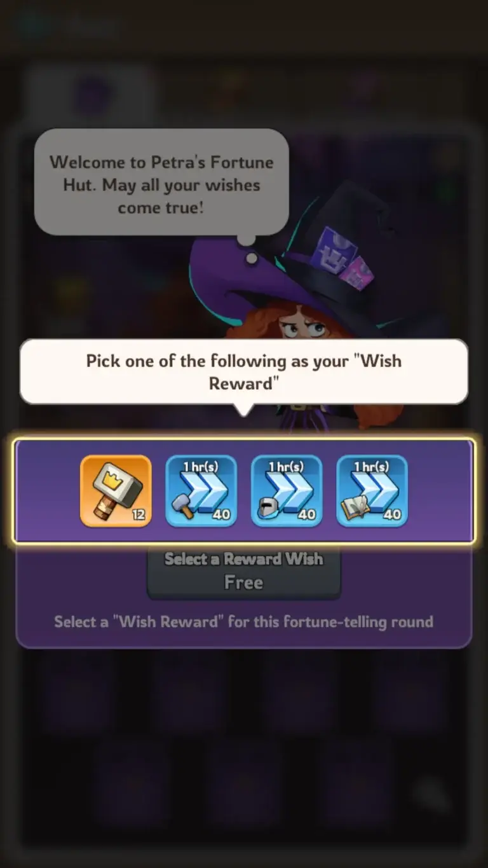The height and width of the screenshot is (868, 488).
Task: Pick the research speedup with book icon
Action: [x=372, y=491]
